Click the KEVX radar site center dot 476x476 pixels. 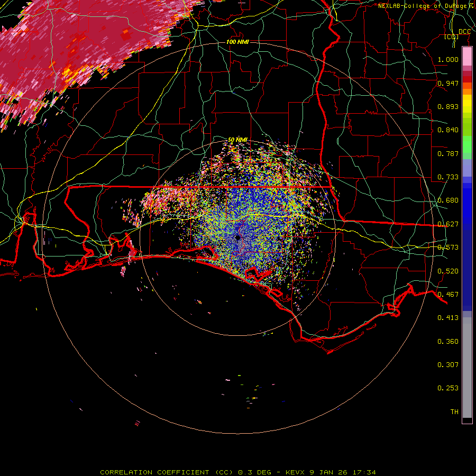click(237, 237)
